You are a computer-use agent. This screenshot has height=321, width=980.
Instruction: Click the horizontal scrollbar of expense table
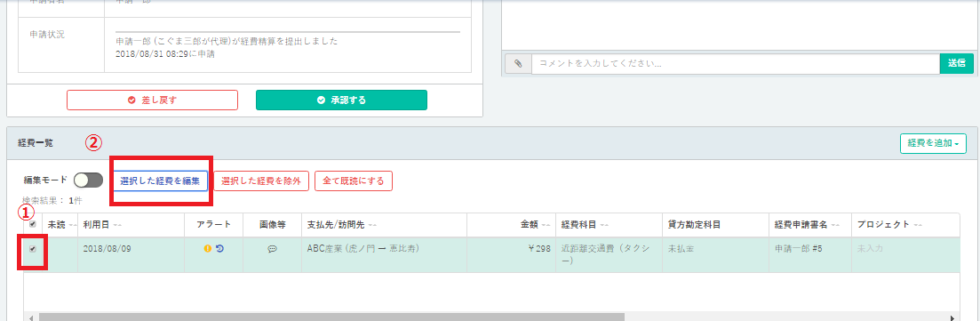[x=331, y=317]
